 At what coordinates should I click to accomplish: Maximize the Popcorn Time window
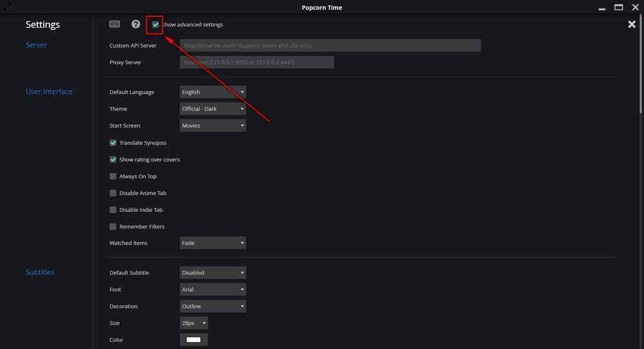point(618,7)
